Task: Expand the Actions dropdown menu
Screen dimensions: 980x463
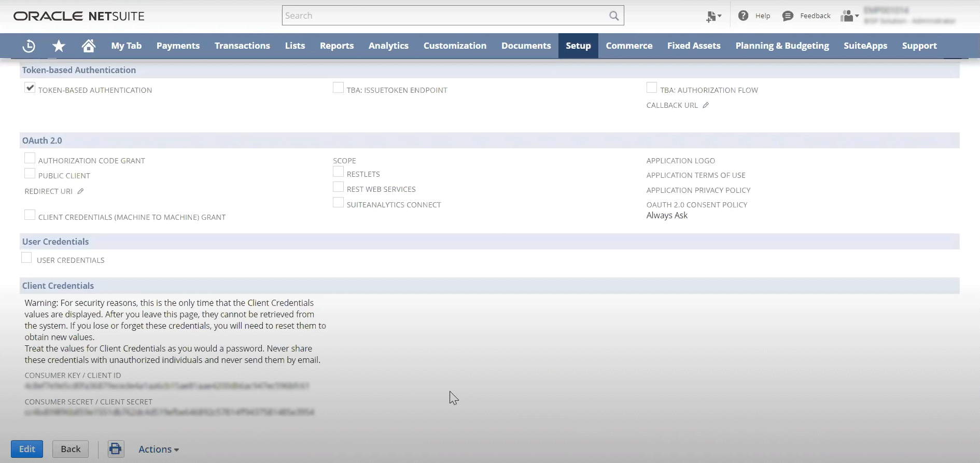Action: click(x=159, y=450)
